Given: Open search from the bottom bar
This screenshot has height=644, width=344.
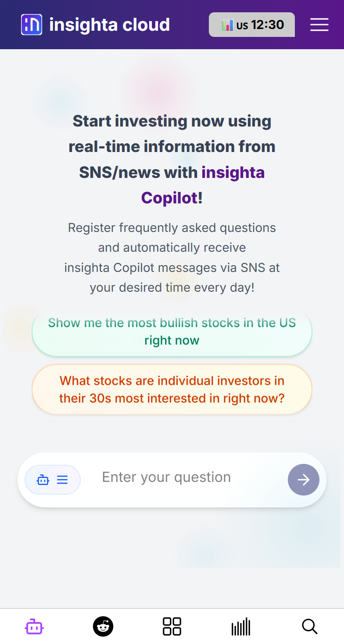Looking at the screenshot, I should [309, 626].
